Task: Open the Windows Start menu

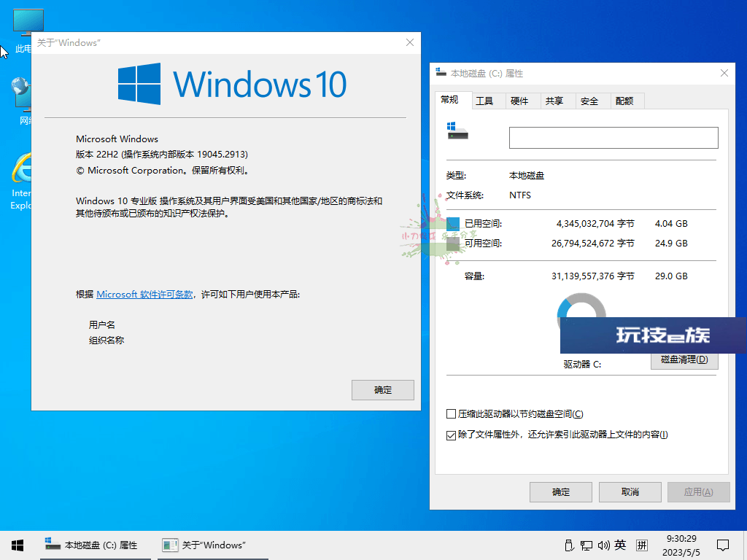Action: (x=18, y=545)
